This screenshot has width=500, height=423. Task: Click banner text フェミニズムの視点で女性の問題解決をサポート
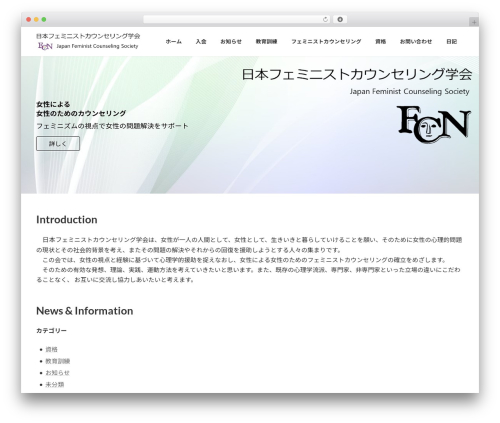pos(112,126)
